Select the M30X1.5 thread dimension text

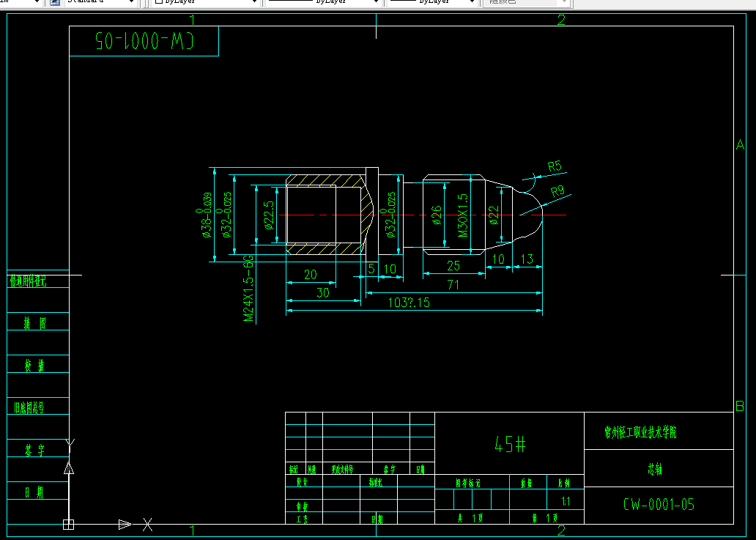(x=463, y=215)
